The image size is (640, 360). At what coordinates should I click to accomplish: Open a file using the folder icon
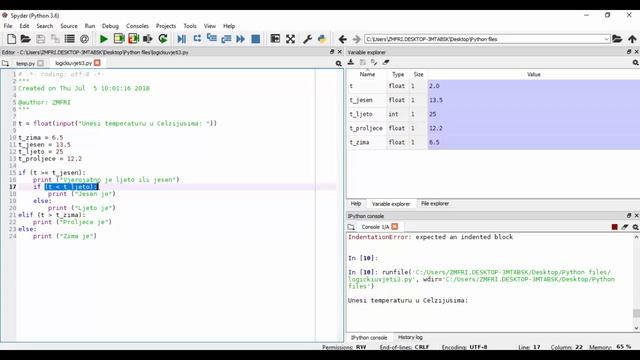click(25, 39)
